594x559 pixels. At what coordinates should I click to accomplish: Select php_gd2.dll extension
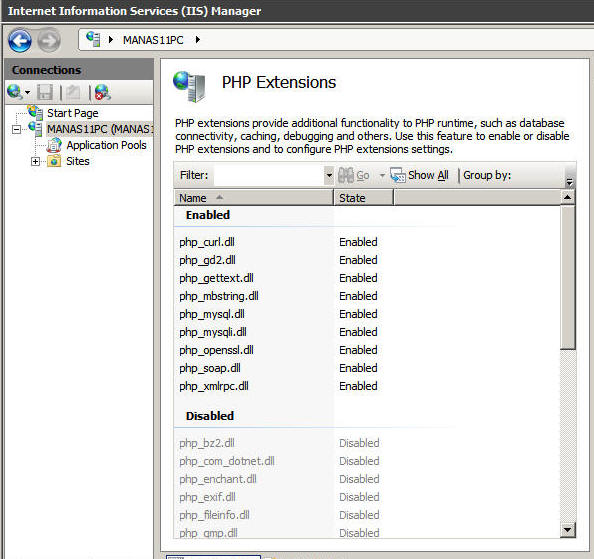(207, 260)
